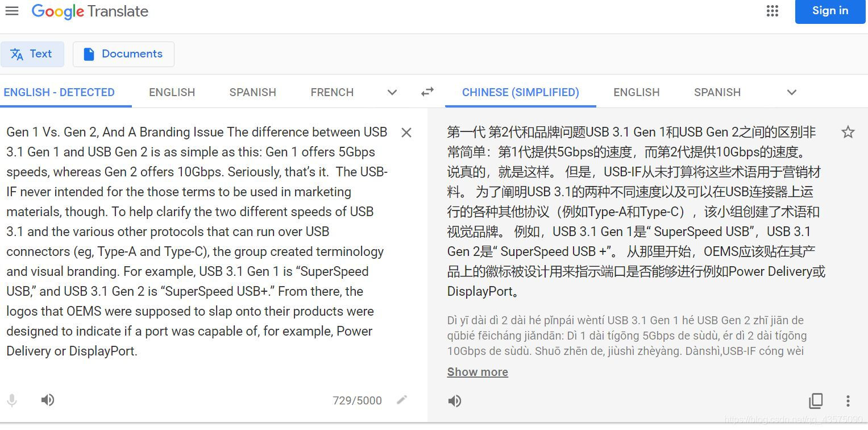Listen to the Chinese translation
This screenshot has width=868, height=430.
(455, 401)
